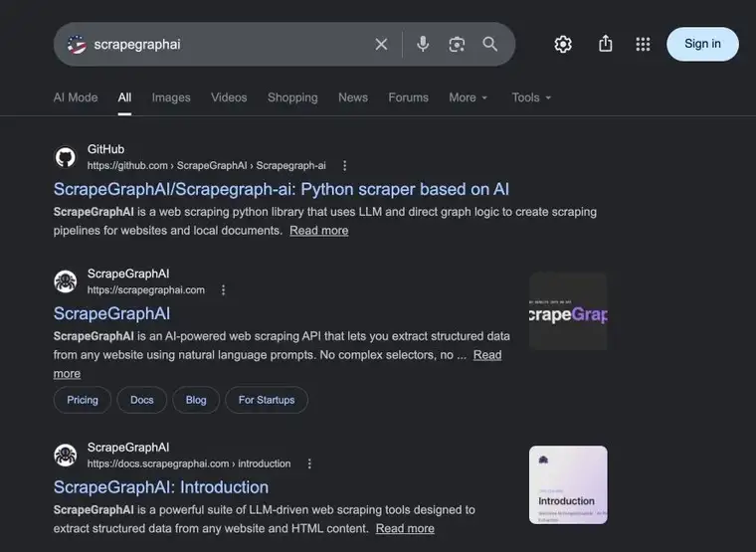Click Read more on scrapegraphai.com snippet

487,355
